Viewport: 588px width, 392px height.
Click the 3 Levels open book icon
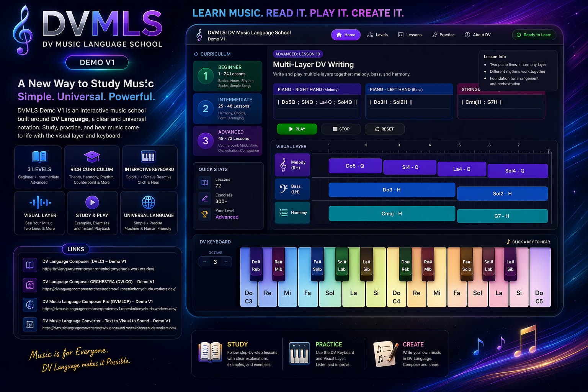(x=39, y=157)
